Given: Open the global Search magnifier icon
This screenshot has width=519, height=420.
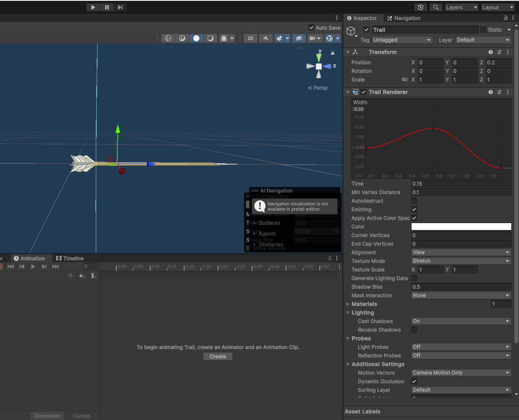Looking at the screenshot, I should point(436,7).
